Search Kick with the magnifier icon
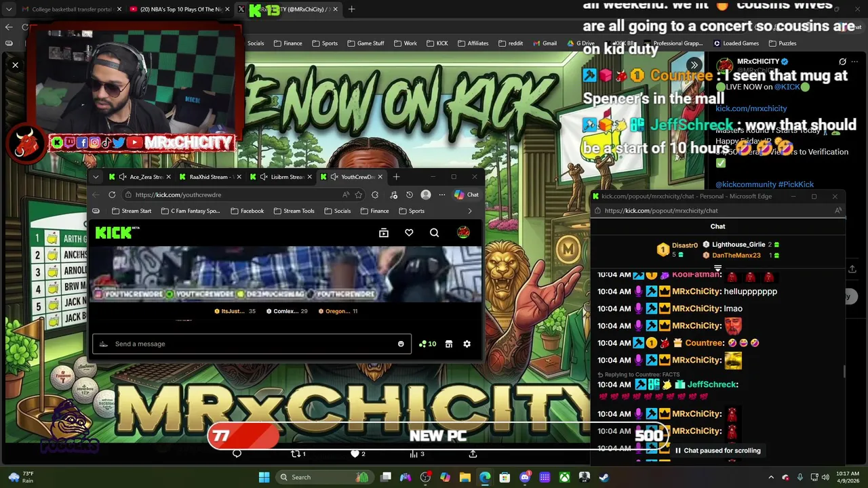Image resolution: width=868 pixels, height=488 pixels. click(x=435, y=232)
